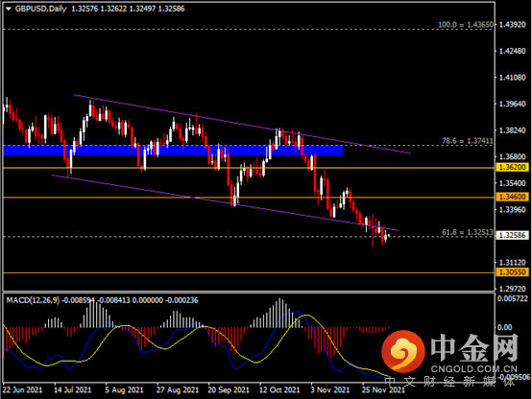Click the 1.36800 price axis label
The width and height of the screenshot is (532, 399).
[x=513, y=156]
